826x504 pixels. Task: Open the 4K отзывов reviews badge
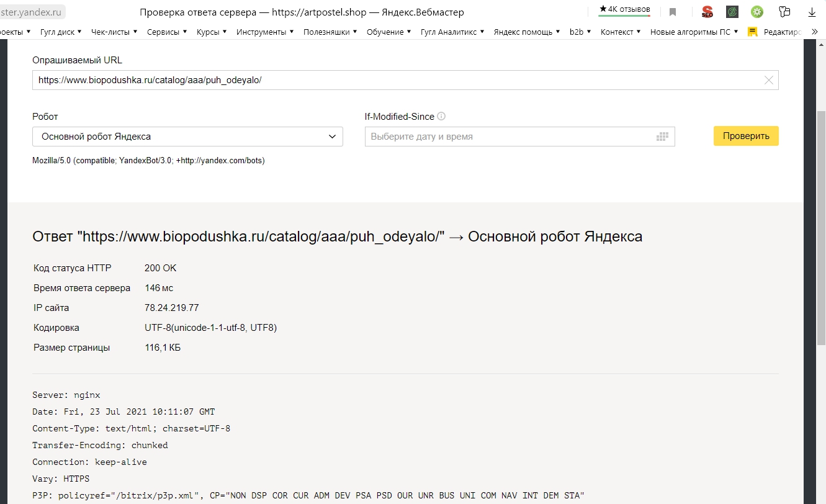624,10
